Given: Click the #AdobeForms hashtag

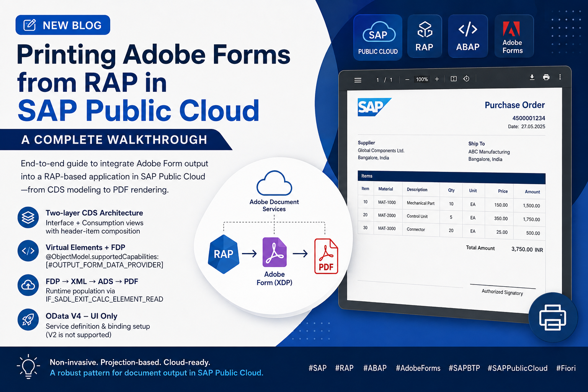Looking at the screenshot, I should [x=418, y=368].
